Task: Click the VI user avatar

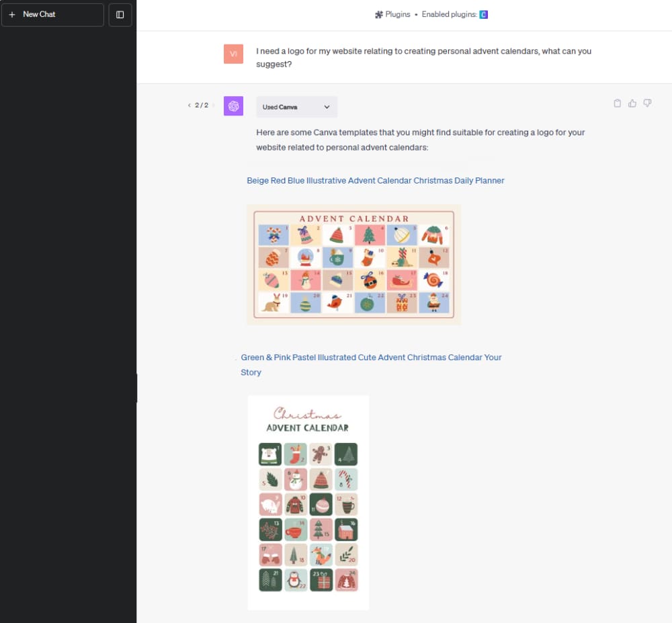Action: click(x=233, y=54)
